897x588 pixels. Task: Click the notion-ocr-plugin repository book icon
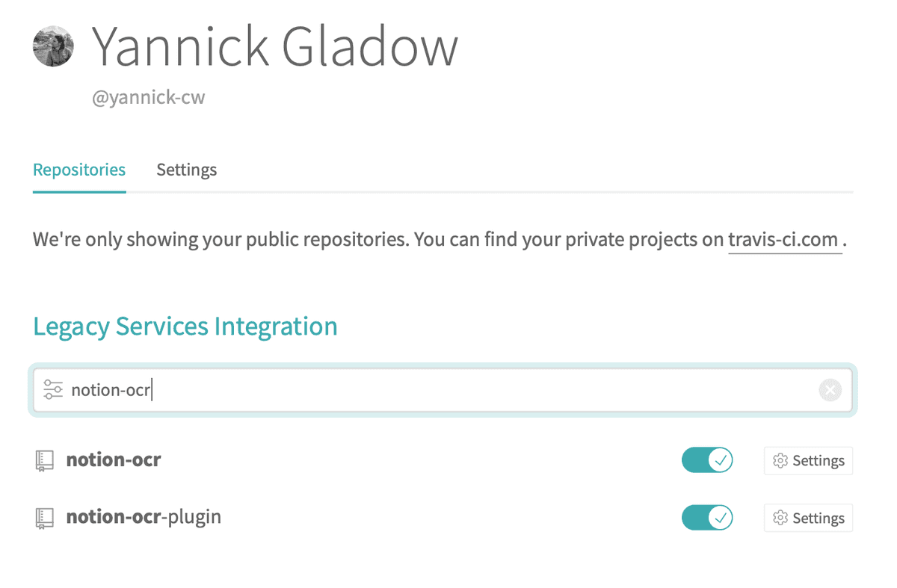pos(45,518)
